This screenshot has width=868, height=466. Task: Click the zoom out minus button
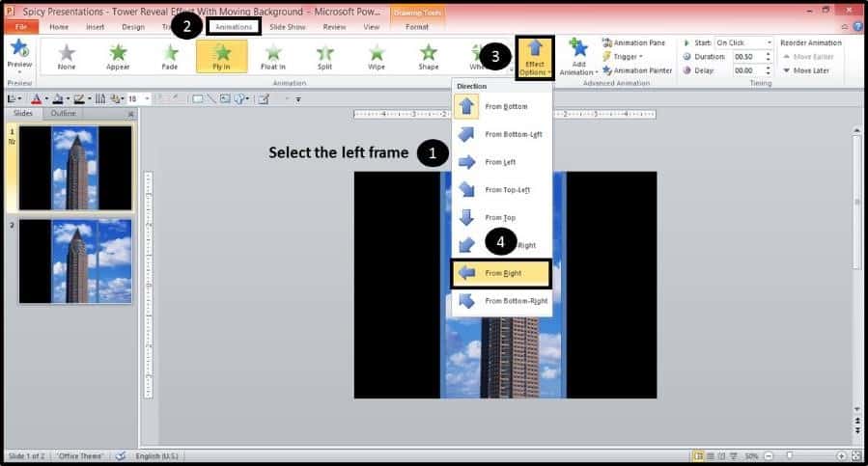[x=769, y=456]
